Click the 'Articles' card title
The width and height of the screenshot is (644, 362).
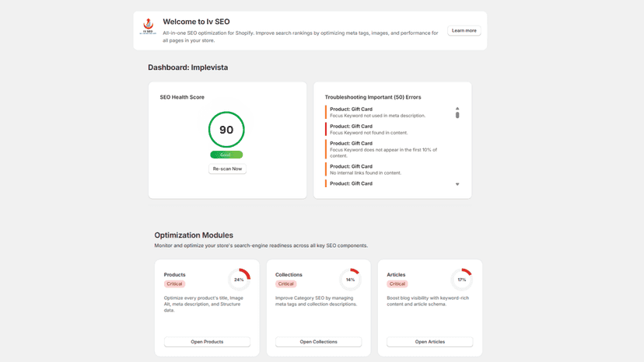(396, 274)
